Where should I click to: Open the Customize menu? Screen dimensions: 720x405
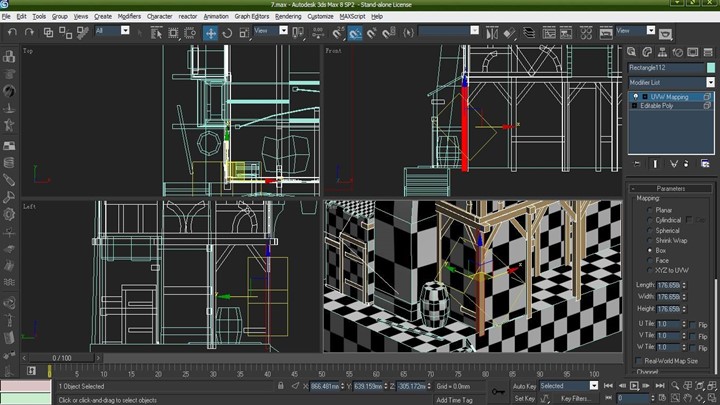320,16
